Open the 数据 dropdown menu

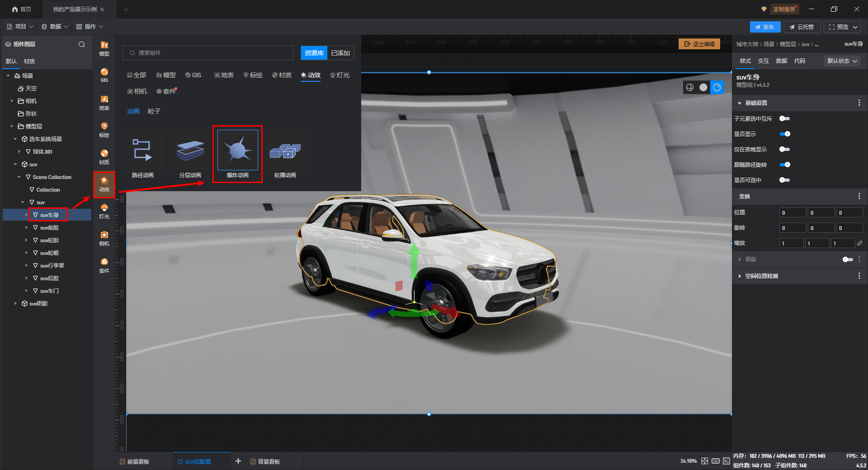tap(55, 27)
